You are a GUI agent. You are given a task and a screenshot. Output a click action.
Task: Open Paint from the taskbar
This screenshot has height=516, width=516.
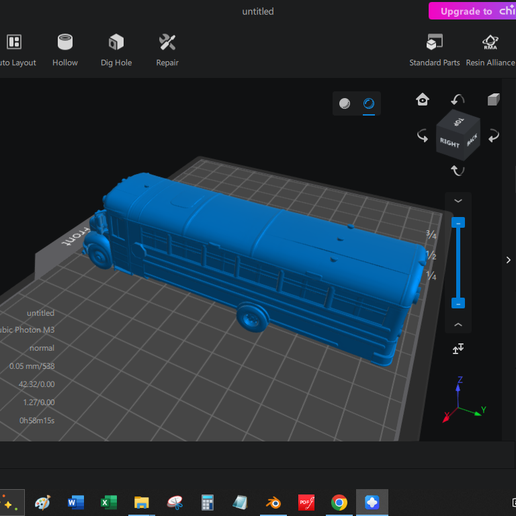[43, 502]
